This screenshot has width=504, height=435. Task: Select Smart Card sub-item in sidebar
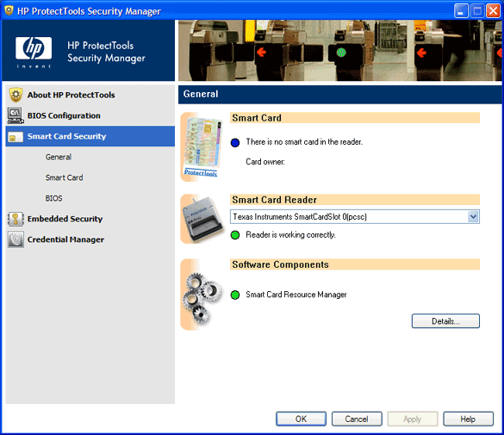pos(64,177)
